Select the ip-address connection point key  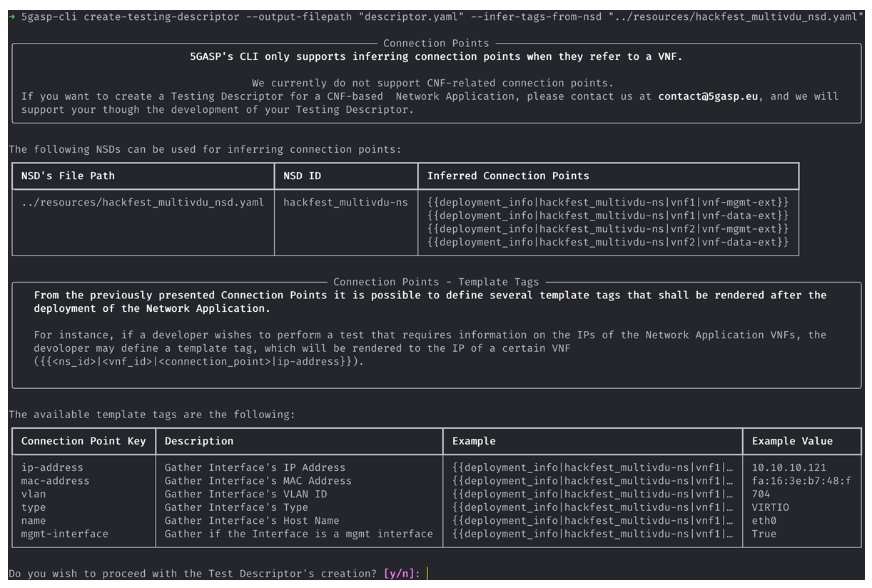click(52, 468)
